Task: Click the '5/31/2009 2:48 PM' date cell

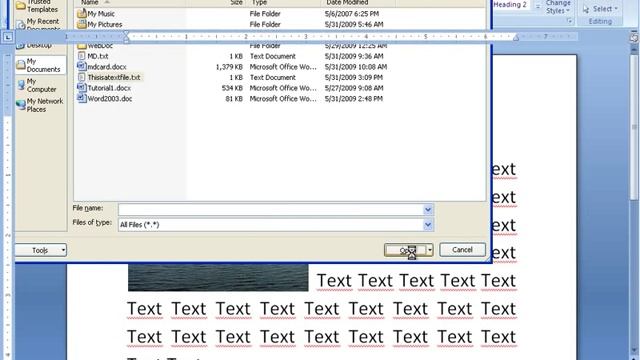Action: tap(354, 98)
